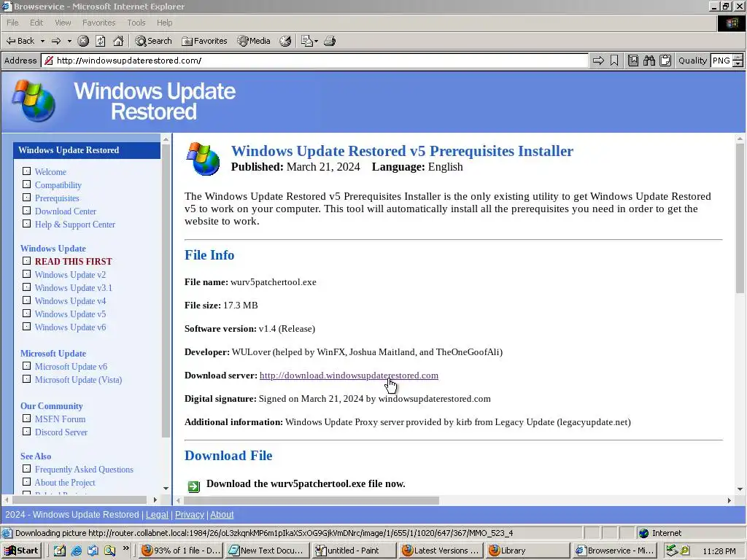Open the bookmarks book icon
This screenshot has width=747, height=560.
tap(633, 61)
